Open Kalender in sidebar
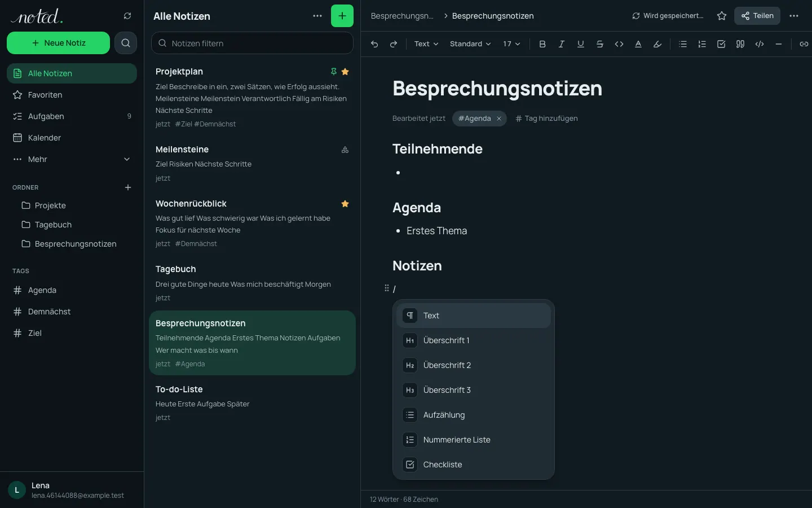This screenshot has width=812, height=508. [x=72, y=138]
